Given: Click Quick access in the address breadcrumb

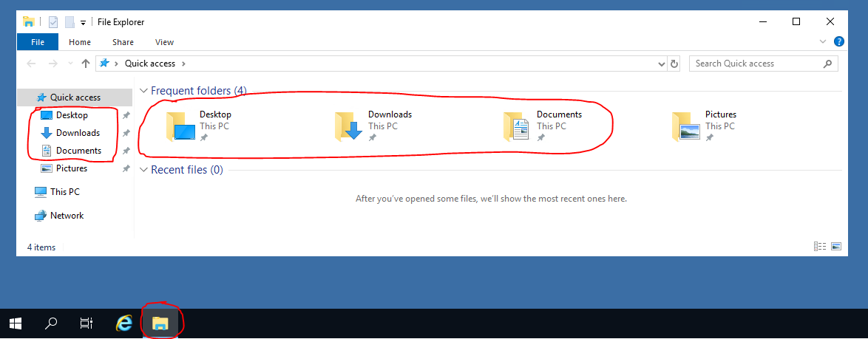Looking at the screenshot, I should 150,64.
